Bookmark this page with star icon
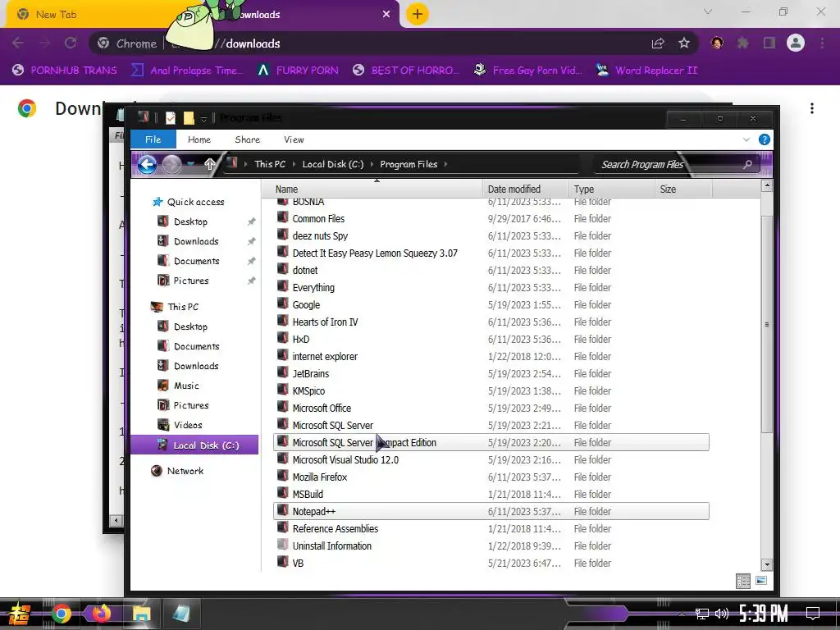Viewport: 840px width, 630px height. [683, 43]
